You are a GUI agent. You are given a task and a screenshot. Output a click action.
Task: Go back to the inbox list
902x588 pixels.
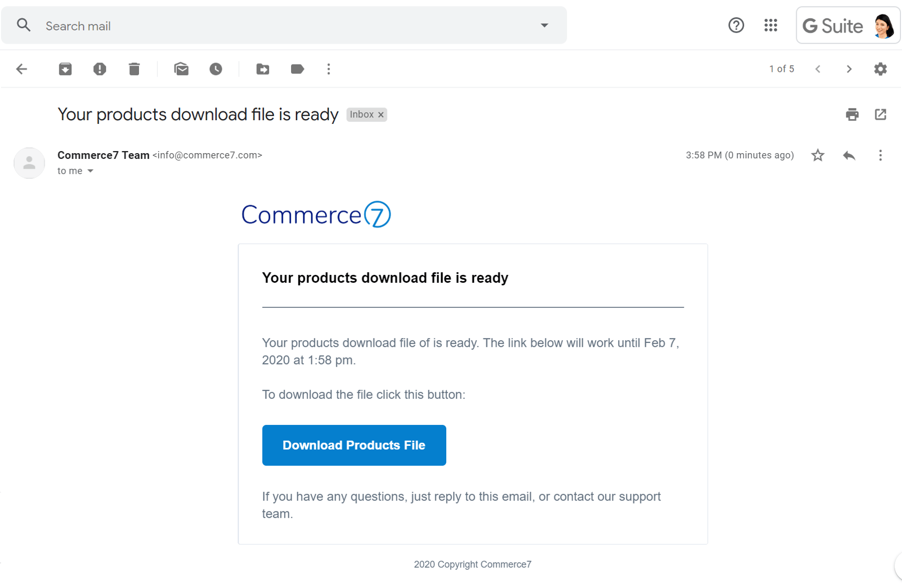22,69
